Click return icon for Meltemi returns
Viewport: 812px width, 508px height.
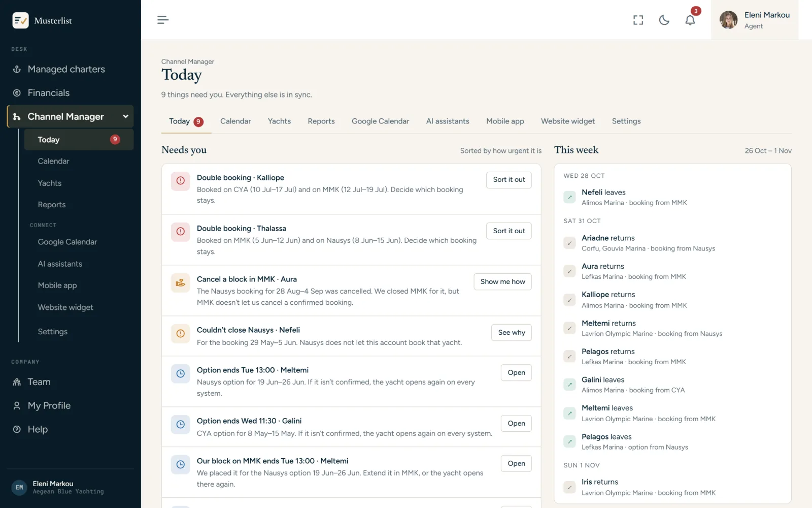(569, 328)
